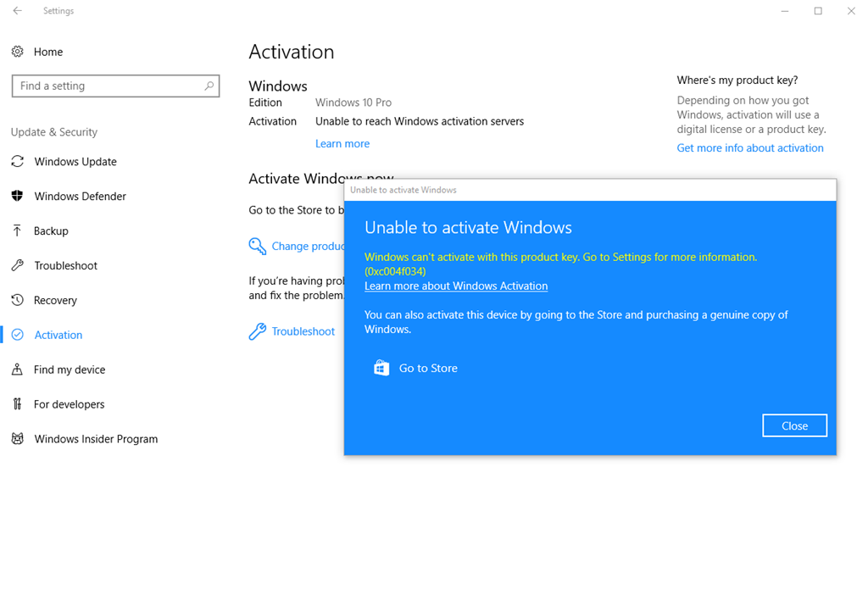Click the Backup upload arrow icon

(x=17, y=231)
